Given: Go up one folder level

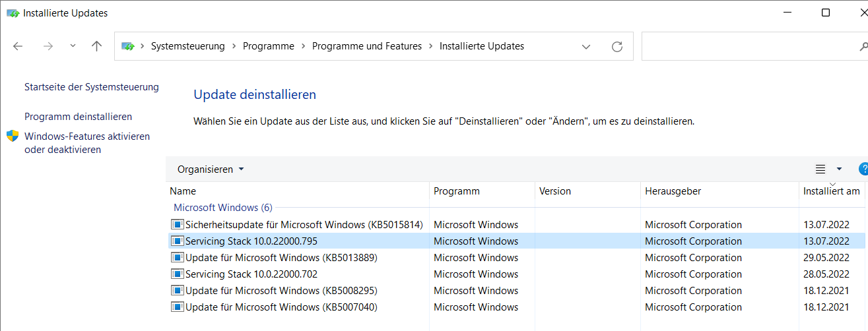Looking at the screenshot, I should pos(97,46).
